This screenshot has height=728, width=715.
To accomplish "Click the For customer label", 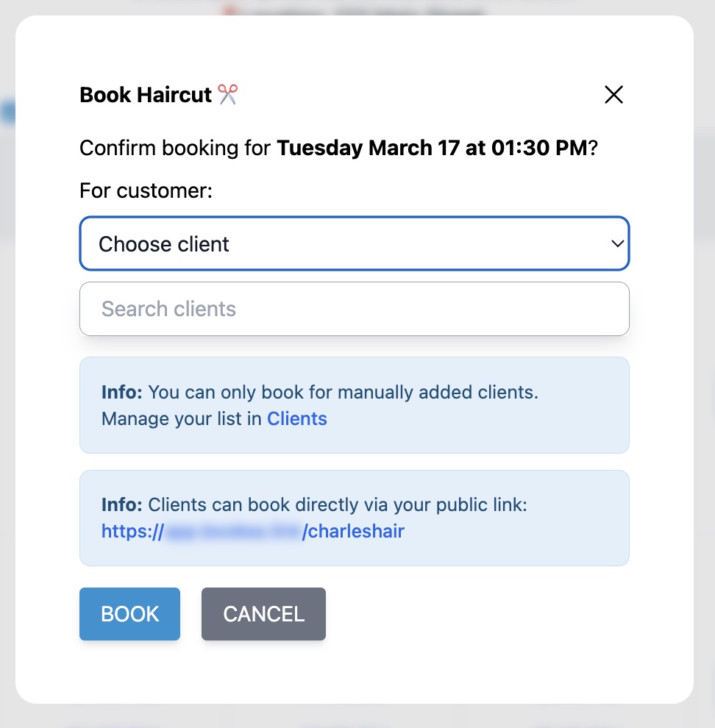I will (146, 191).
